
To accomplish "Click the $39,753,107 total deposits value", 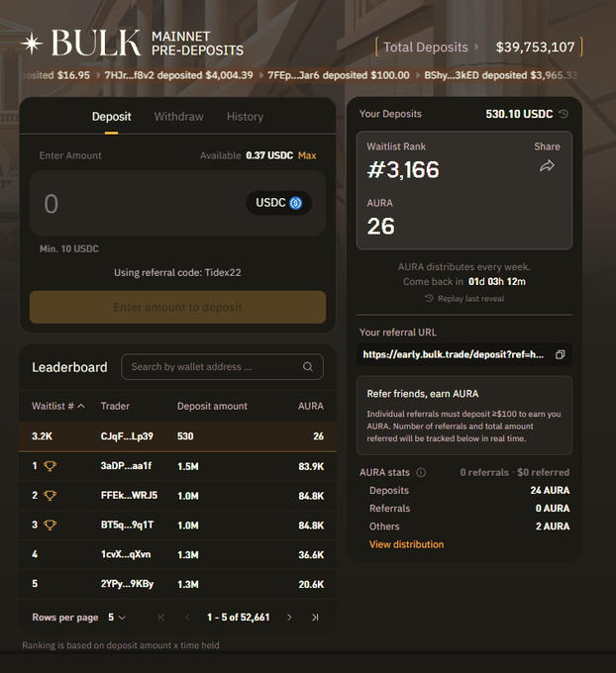I will (535, 47).
